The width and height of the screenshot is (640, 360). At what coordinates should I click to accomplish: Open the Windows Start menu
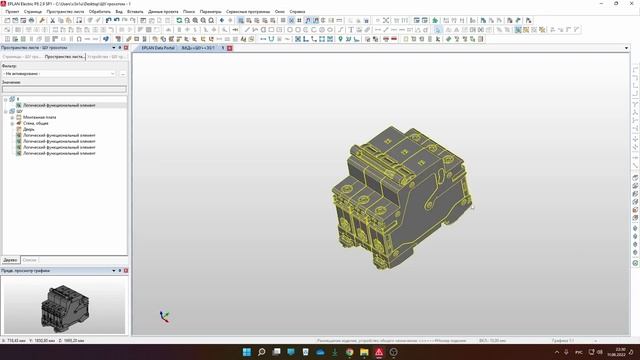tap(247, 352)
